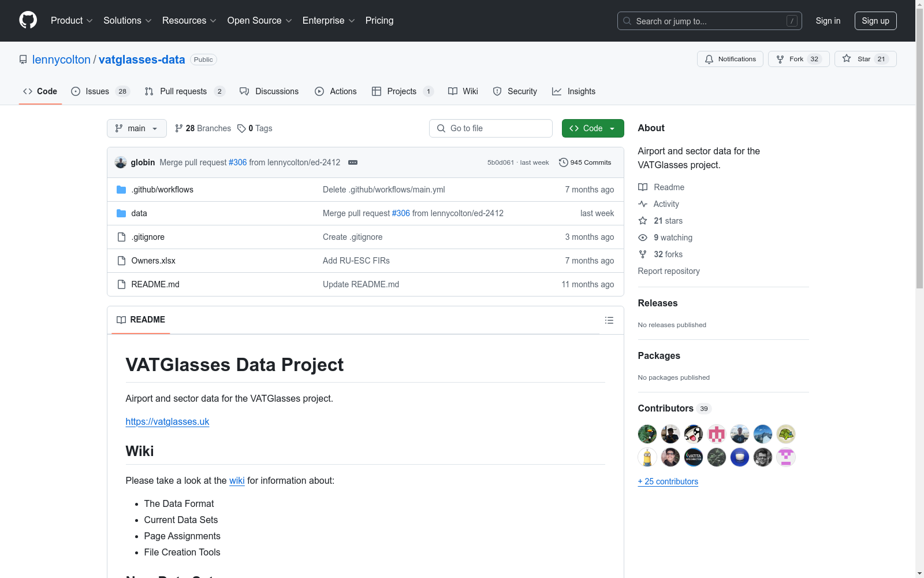924x578 pixels.
Task: Open the README.md file
Action: click(x=155, y=284)
